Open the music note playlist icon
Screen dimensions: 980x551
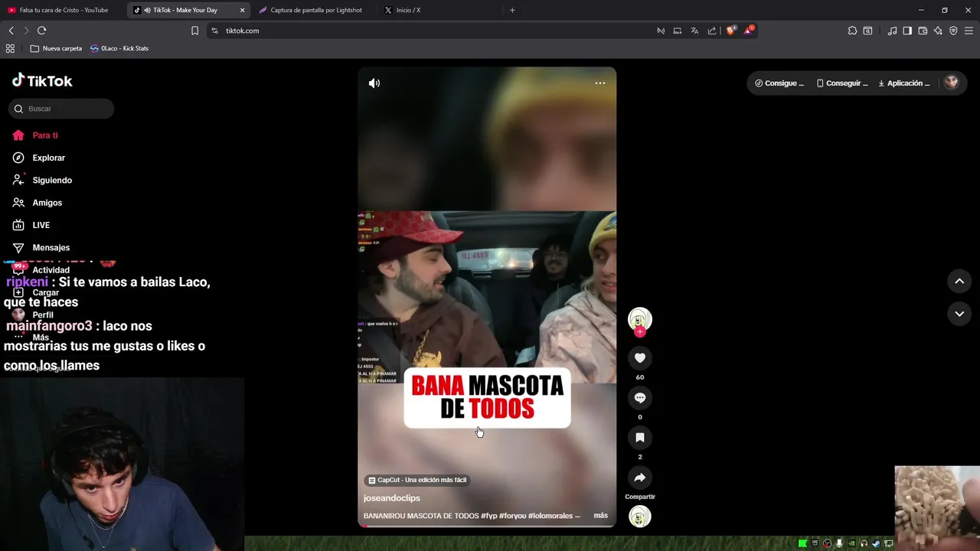point(892,31)
